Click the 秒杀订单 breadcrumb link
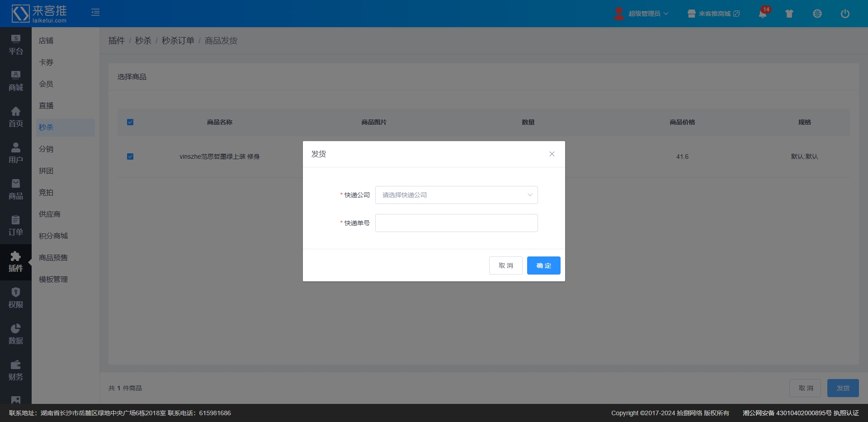The height and width of the screenshot is (422, 868). coord(178,41)
